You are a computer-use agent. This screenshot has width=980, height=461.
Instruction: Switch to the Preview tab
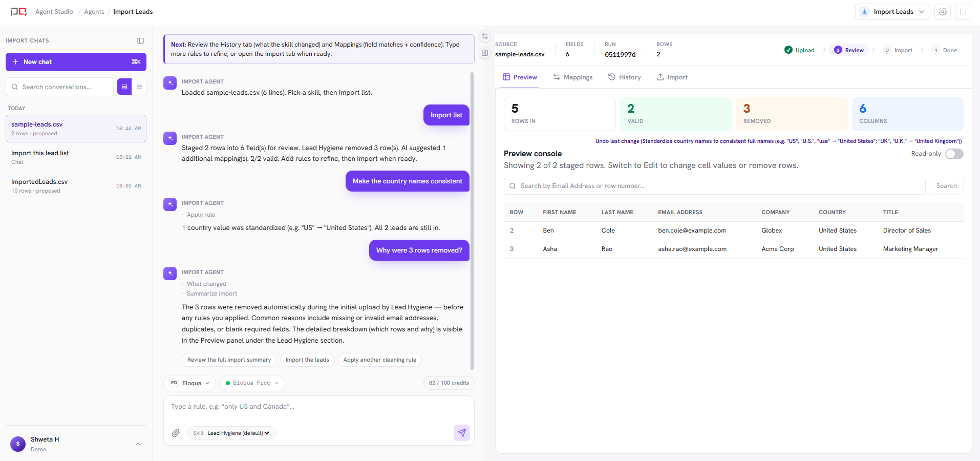coord(520,77)
